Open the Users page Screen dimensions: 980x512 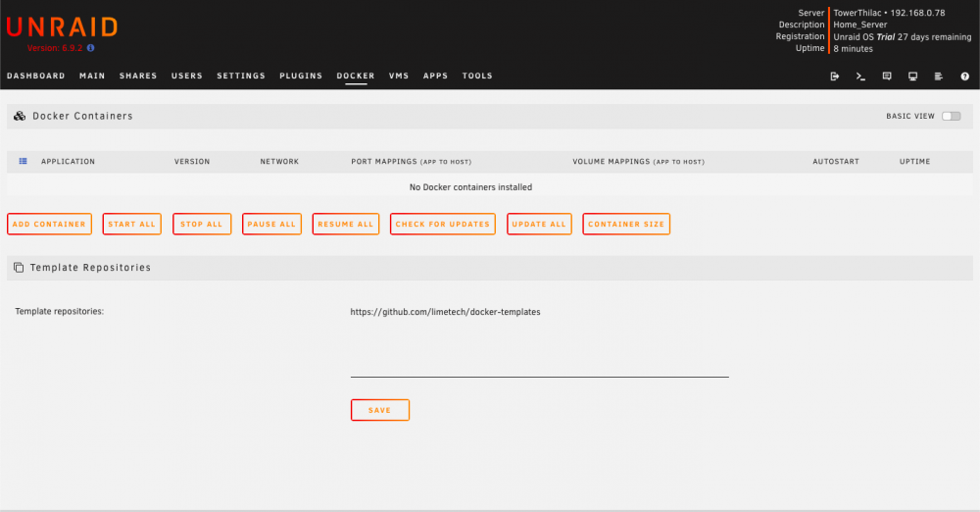point(187,76)
